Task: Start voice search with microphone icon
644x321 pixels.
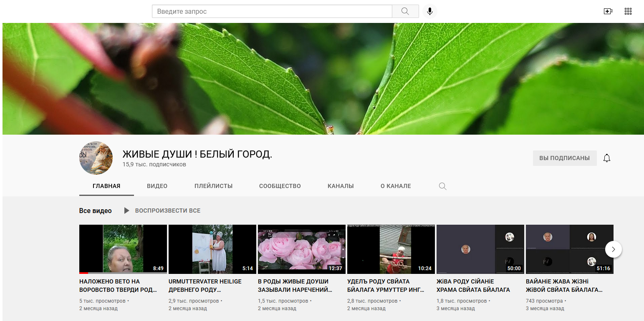Action: (x=430, y=11)
